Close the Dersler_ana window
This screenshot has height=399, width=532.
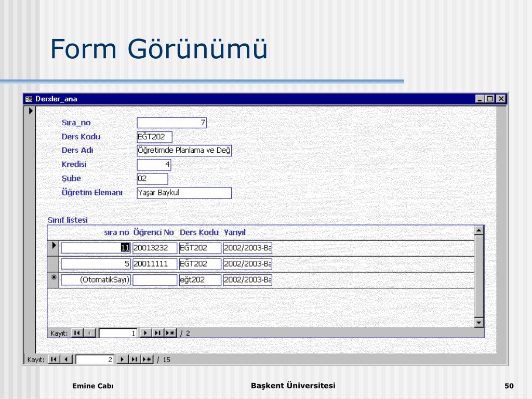(501, 99)
